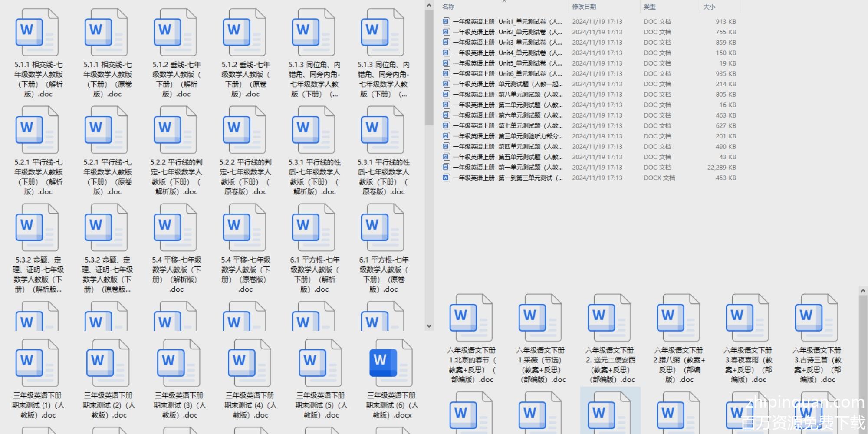Select the 5.4 平移 原卷版 Word icon
Image resolution: width=868 pixels, height=434 pixels.
click(244, 228)
